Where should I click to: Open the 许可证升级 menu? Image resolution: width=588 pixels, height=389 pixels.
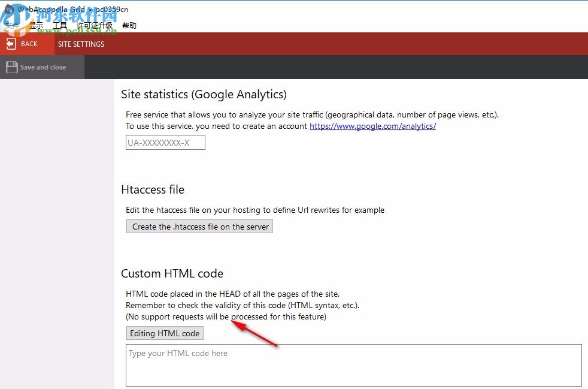94,26
